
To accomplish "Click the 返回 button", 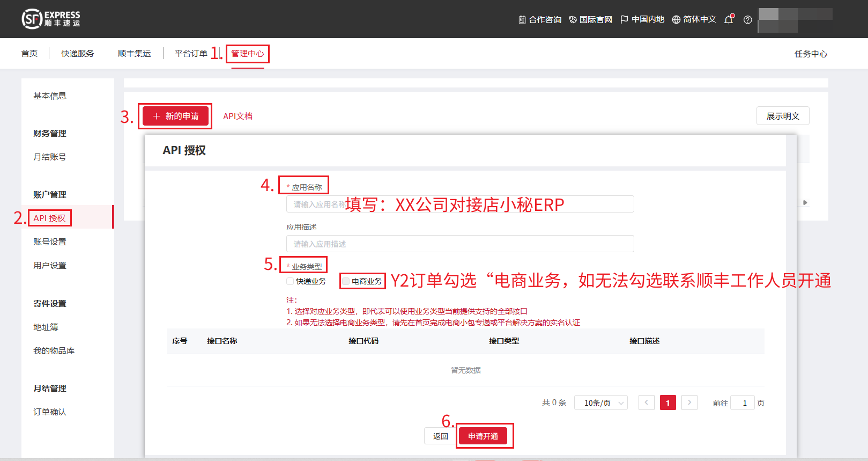I will pos(441,436).
